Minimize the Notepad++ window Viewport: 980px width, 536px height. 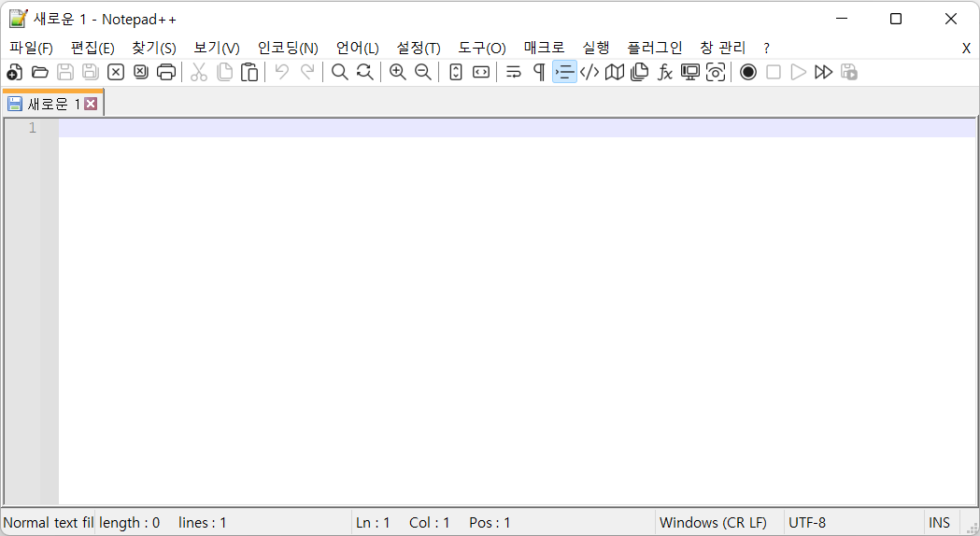[x=842, y=19]
